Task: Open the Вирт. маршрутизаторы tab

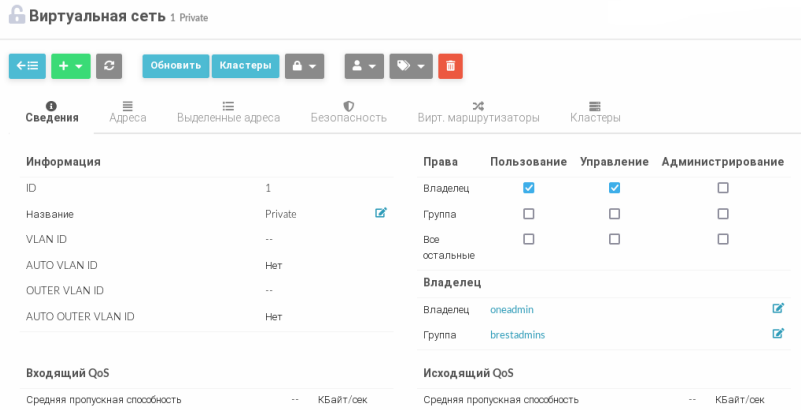Action: click(478, 111)
